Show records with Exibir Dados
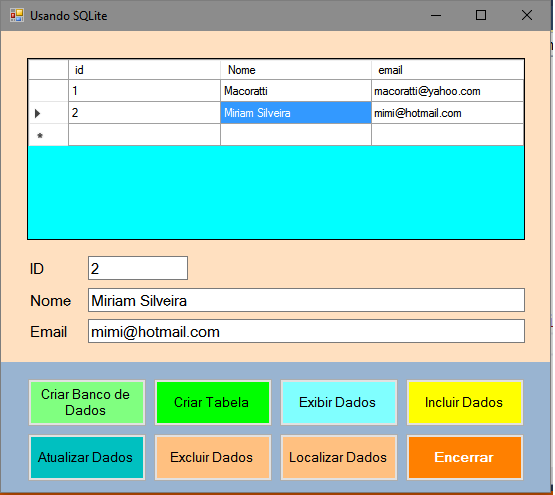Viewport: 555px width, 495px height. click(x=339, y=403)
